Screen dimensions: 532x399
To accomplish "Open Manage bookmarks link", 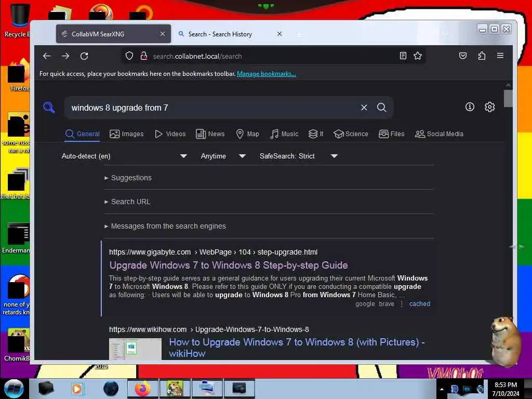I will [x=267, y=74].
